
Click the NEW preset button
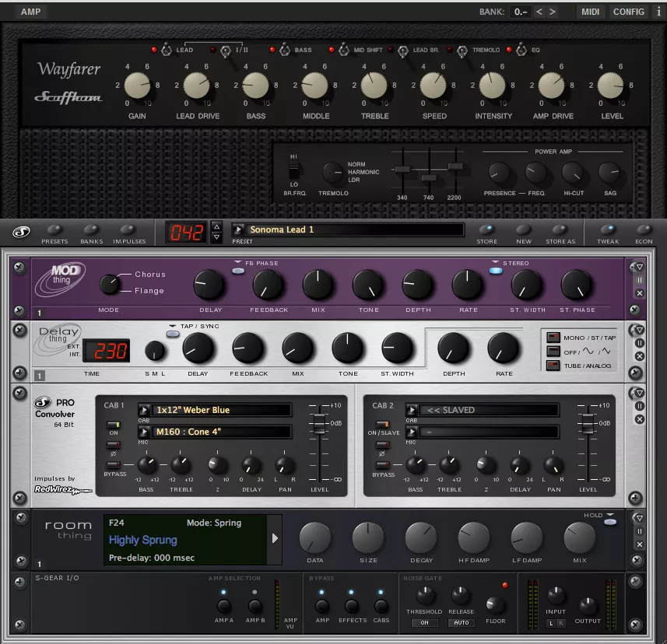click(523, 230)
